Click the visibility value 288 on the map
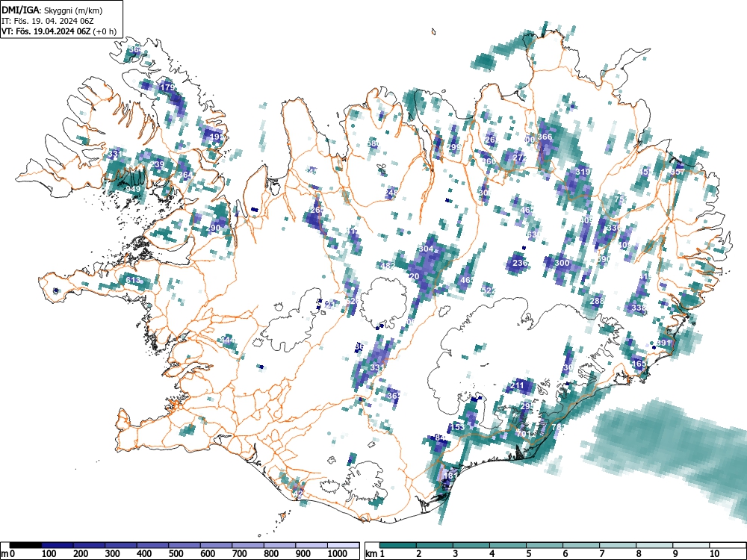The height and width of the screenshot is (560, 747). [x=597, y=301]
